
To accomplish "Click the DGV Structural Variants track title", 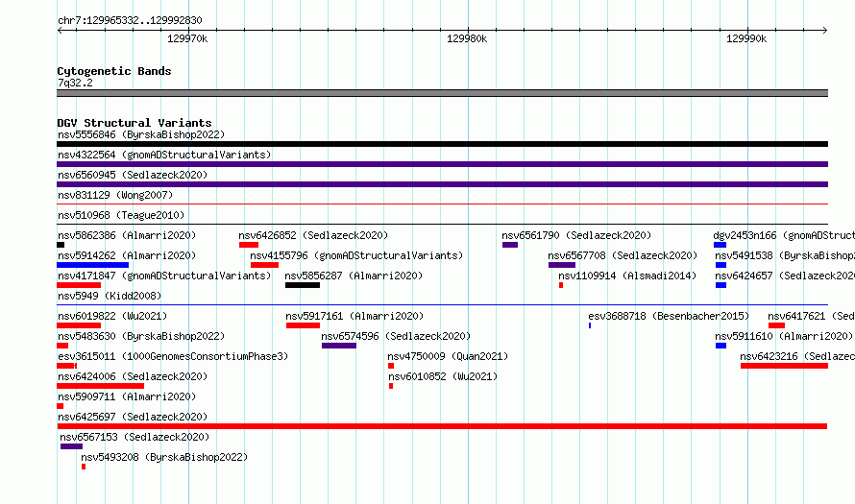I will pyautogui.click(x=134, y=123).
